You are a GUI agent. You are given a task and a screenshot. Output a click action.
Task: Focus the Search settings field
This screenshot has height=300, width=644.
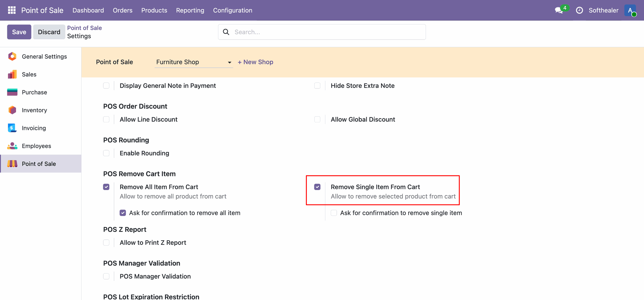click(x=322, y=32)
